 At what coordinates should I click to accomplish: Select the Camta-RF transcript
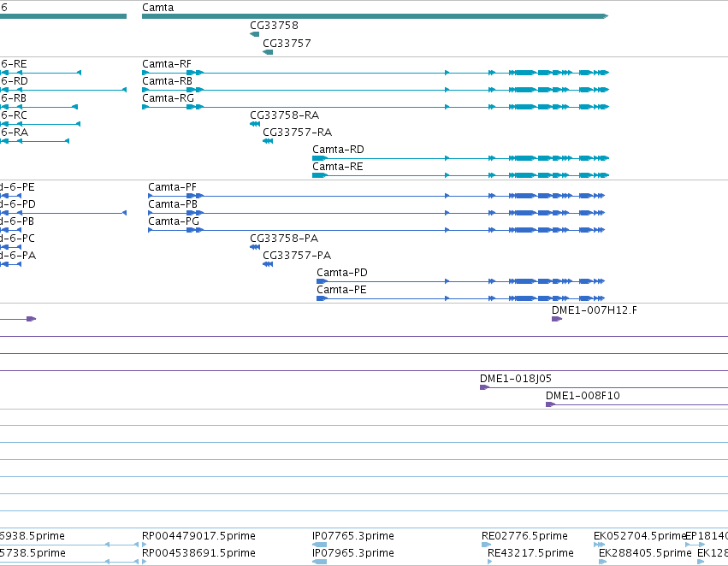[376, 73]
